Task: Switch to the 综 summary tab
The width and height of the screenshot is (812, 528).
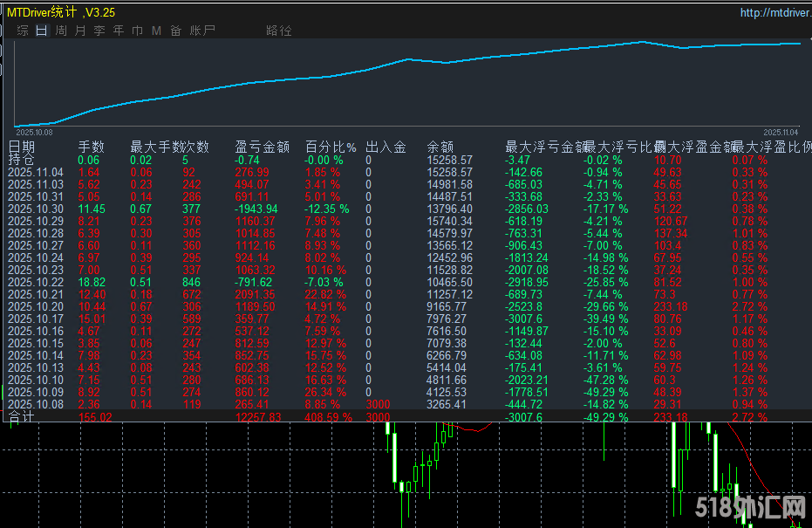Action: tap(23, 31)
